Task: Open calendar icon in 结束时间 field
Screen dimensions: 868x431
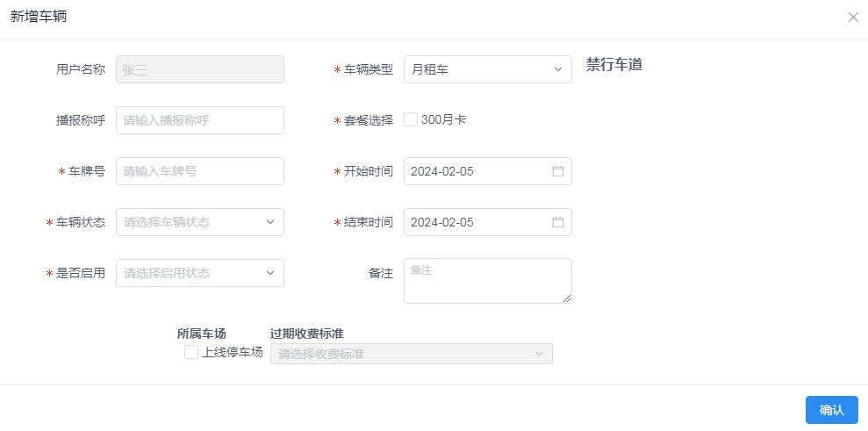Action: (558, 222)
